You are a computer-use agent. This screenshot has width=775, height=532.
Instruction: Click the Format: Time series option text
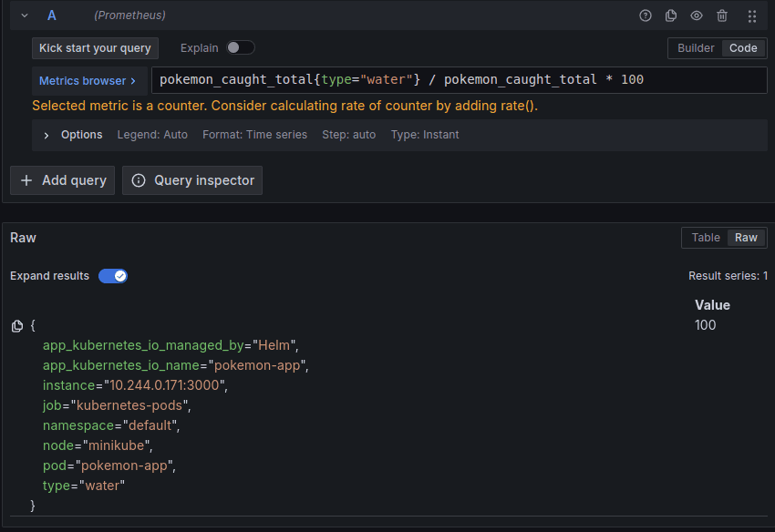click(x=254, y=135)
